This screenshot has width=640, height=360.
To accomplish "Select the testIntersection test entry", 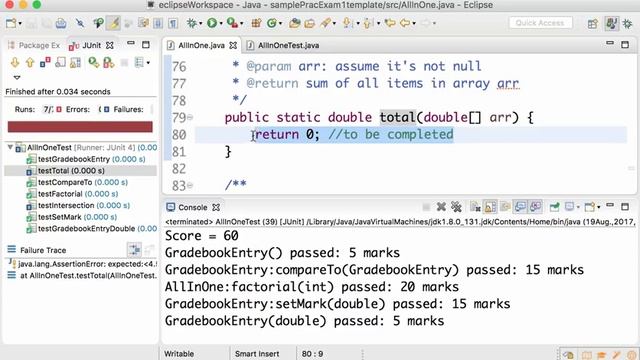I will (x=78, y=205).
